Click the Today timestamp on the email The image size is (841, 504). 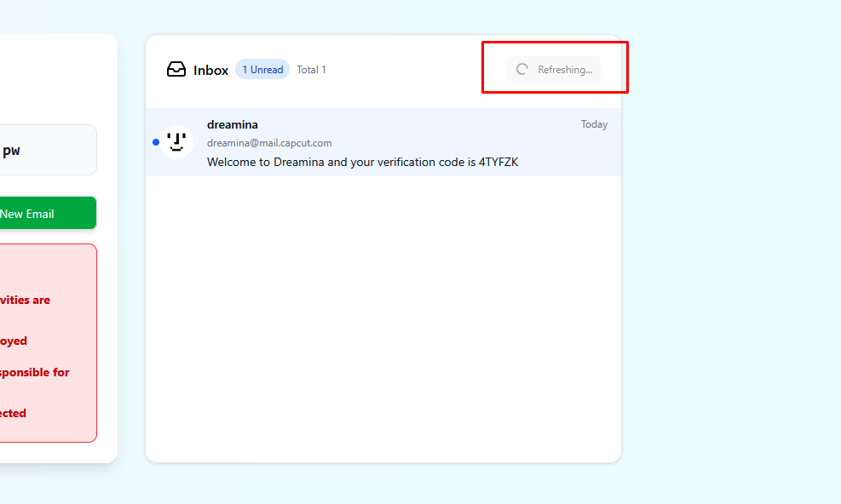tap(594, 123)
